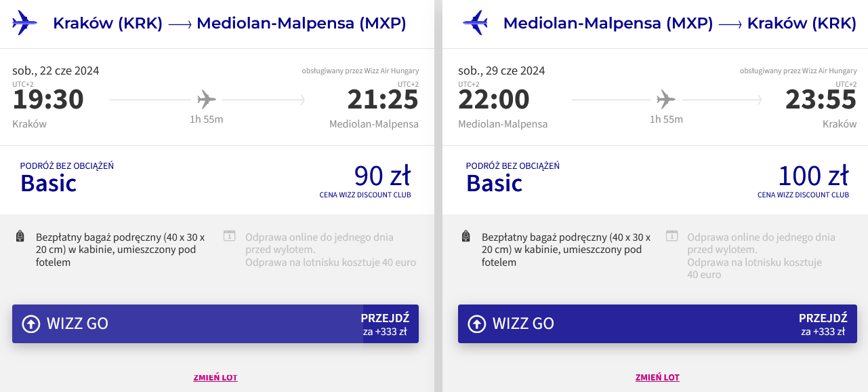868x392 pixels.
Task: Click the backpack baggage icon in left panel
Action: [x=20, y=237]
